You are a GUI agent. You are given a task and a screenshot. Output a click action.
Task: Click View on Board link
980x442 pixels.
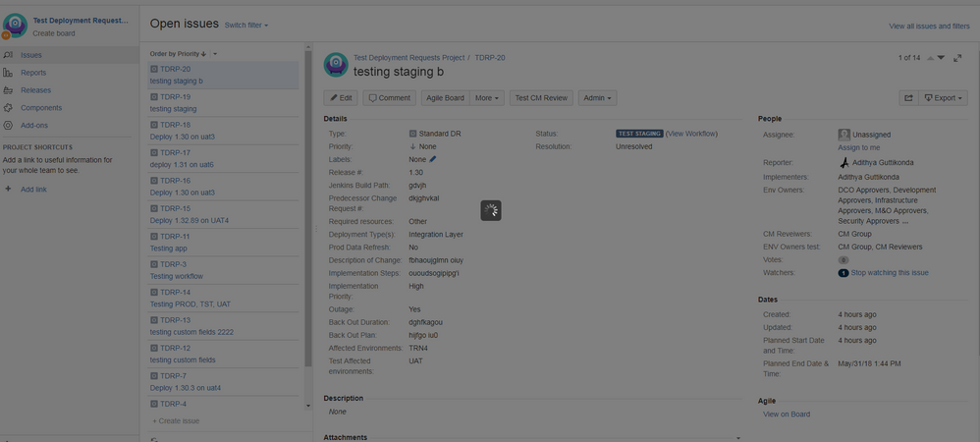coord(787,414)
